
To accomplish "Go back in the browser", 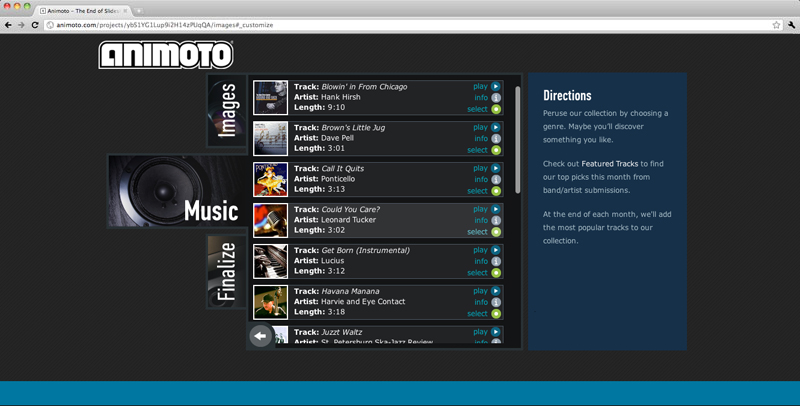I will (8, 24).
